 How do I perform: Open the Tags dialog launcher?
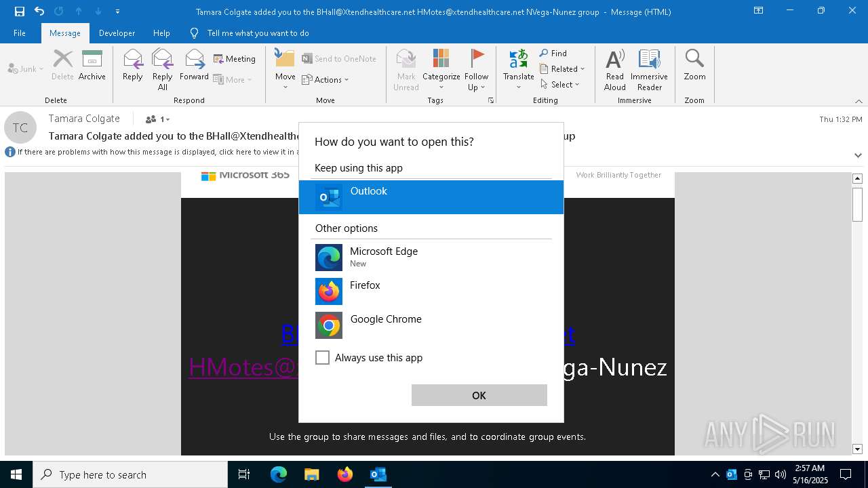(x=491, y=100)
